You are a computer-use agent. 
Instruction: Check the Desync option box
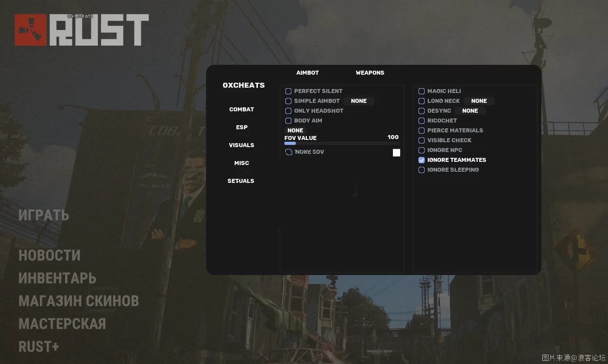click(x=422, y=111)
